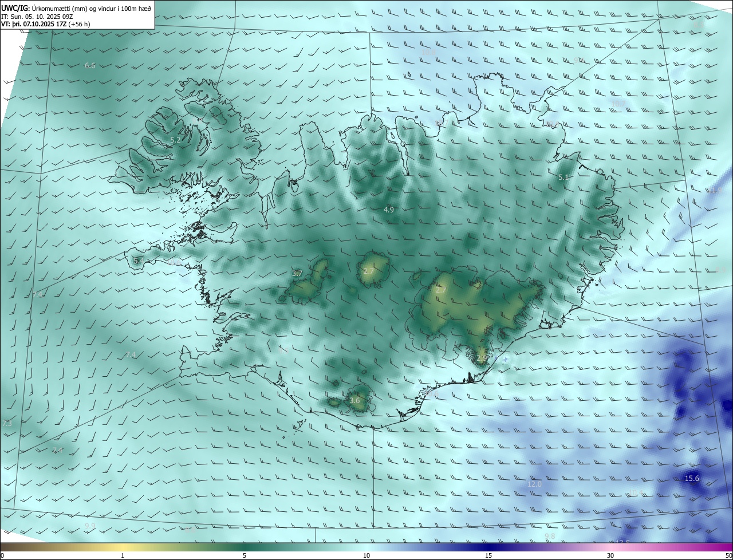Click the dark navy section of the color scale above 15

(488, 547)
